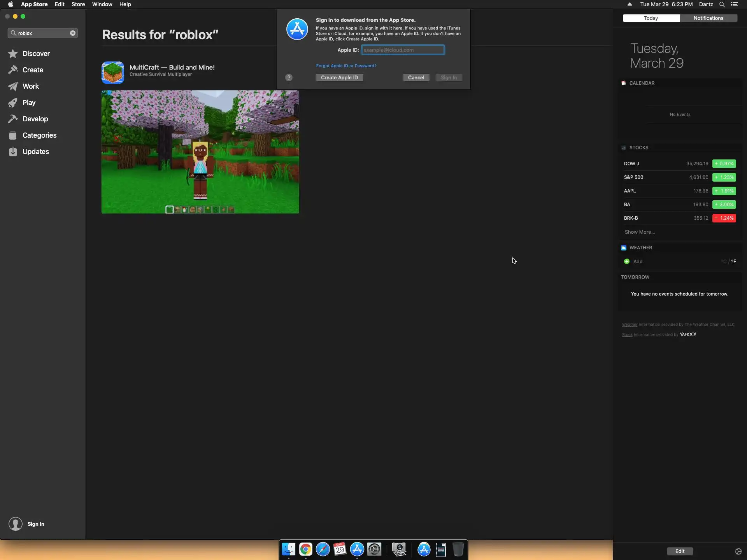Open Develop hammer icon in sidebar
The image size is (747, 560).
tap(13, 119)
